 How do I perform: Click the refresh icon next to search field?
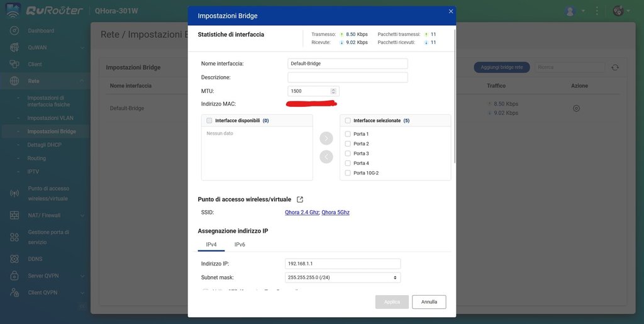(615, 67)
